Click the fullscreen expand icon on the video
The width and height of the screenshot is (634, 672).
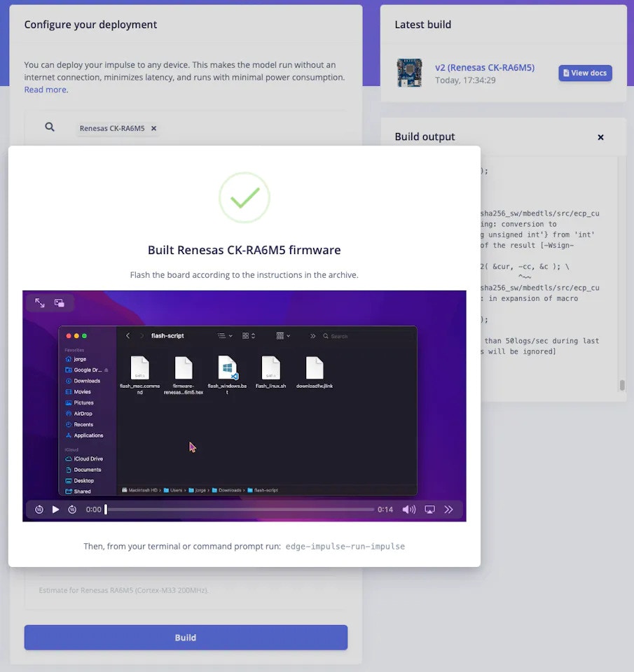click(x=40, y=303)
